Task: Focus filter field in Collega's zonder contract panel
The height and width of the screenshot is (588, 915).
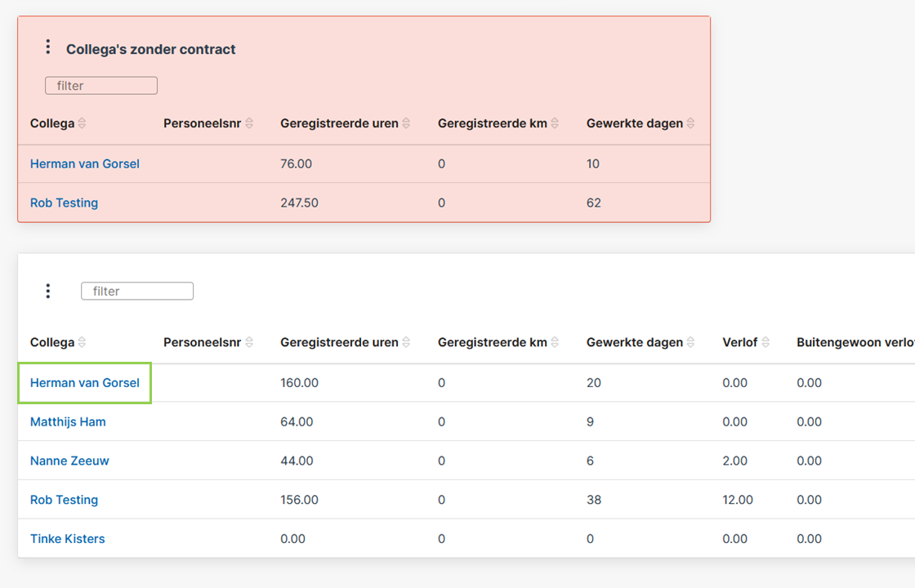Action: (101, 86)
